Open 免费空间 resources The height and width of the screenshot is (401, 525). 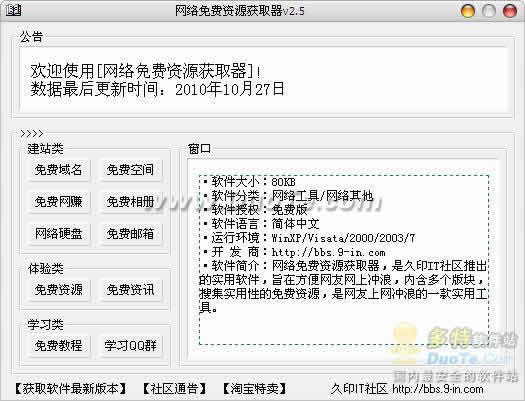(x=131, y=170)
